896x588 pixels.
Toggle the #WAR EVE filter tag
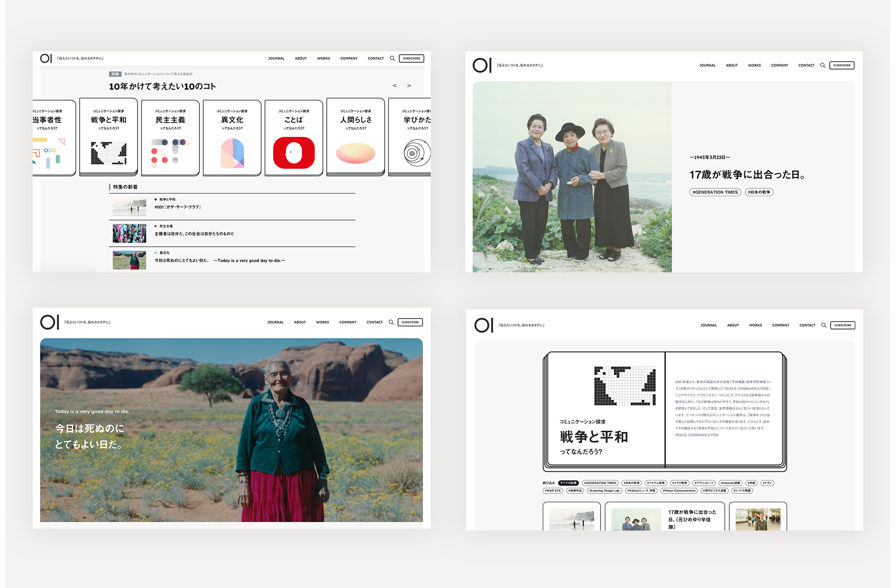click(x=553, y=490)
